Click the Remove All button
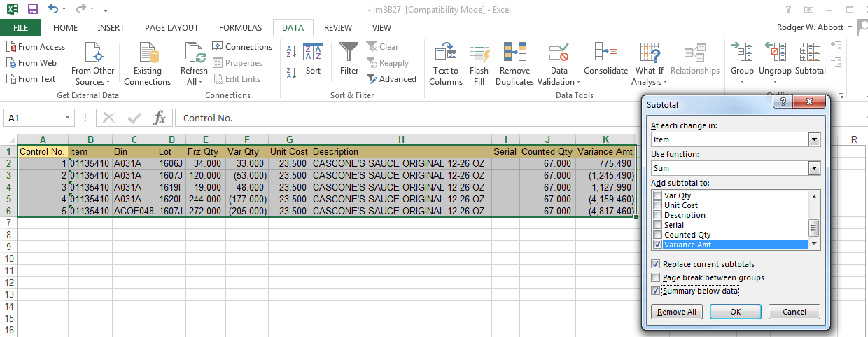The image size is (868, 337). [677, 312]
